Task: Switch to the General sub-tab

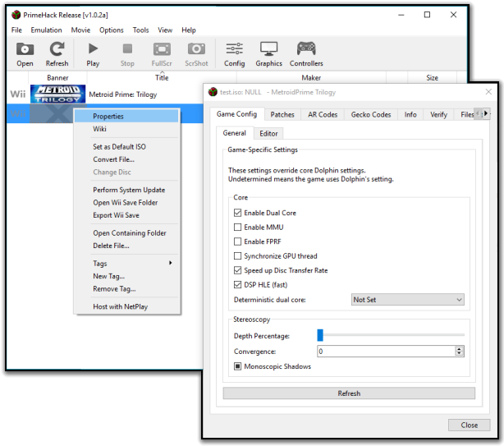Action: pos(234,133)
